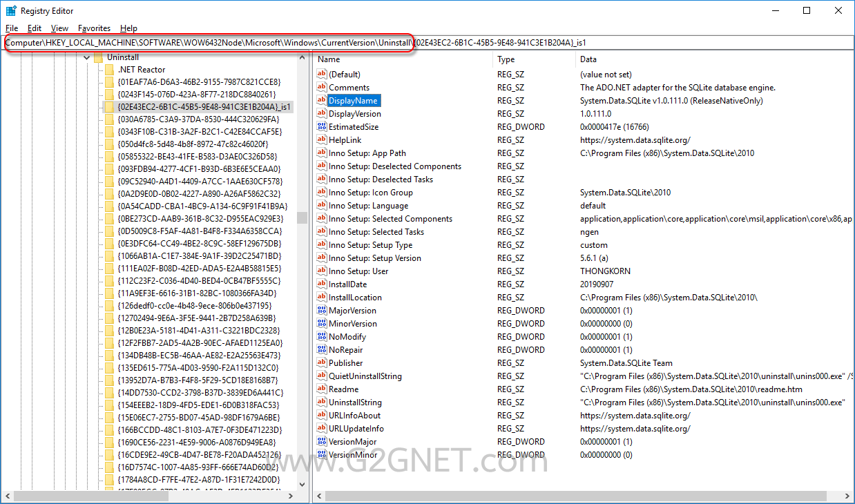Click the binary icon next to NoModify
The image size is (855, 504).
(321, 336)
